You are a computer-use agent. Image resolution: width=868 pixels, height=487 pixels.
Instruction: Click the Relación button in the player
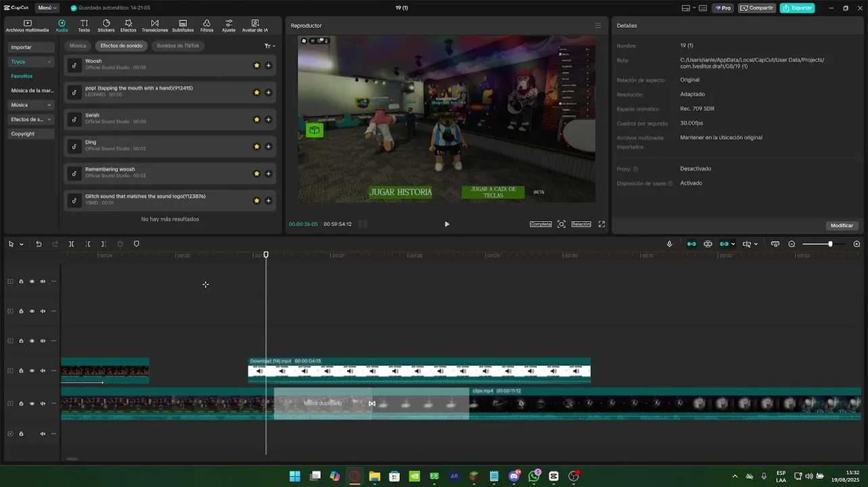581,224
